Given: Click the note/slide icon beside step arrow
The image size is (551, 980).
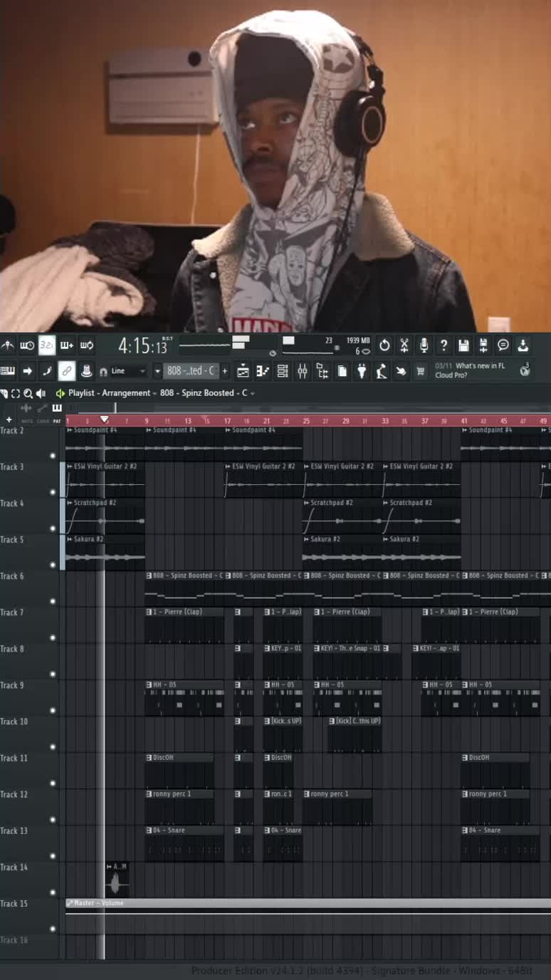Looking at the screenshot, I should point(47,370).
